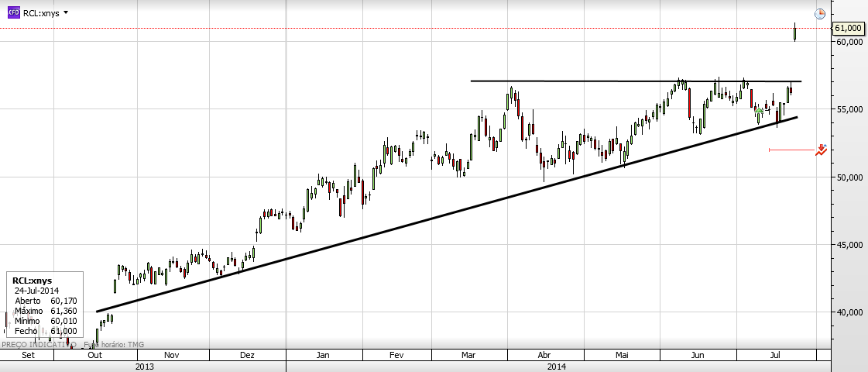Viewport: 868px width, 372px height.
Task: Click the 'Jan' month label on time axis
Action: (324, 355)
